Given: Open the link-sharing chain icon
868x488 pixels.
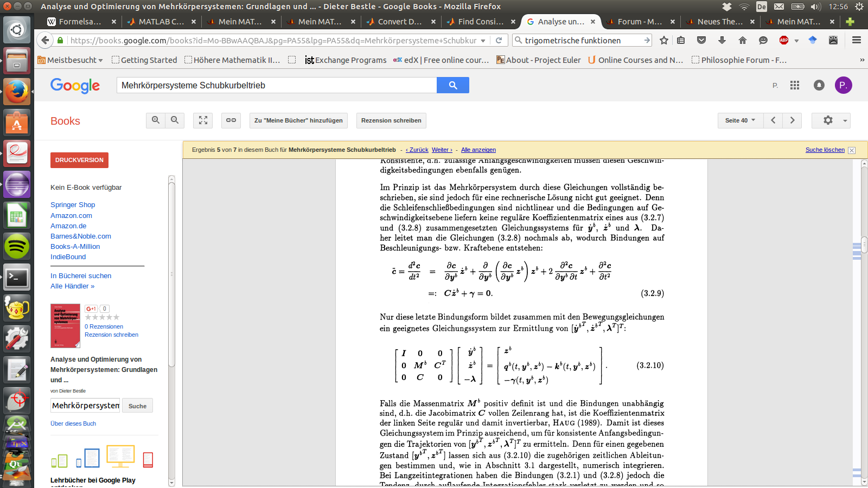Looking at the screenshot, I should click(x=231, y=120).
